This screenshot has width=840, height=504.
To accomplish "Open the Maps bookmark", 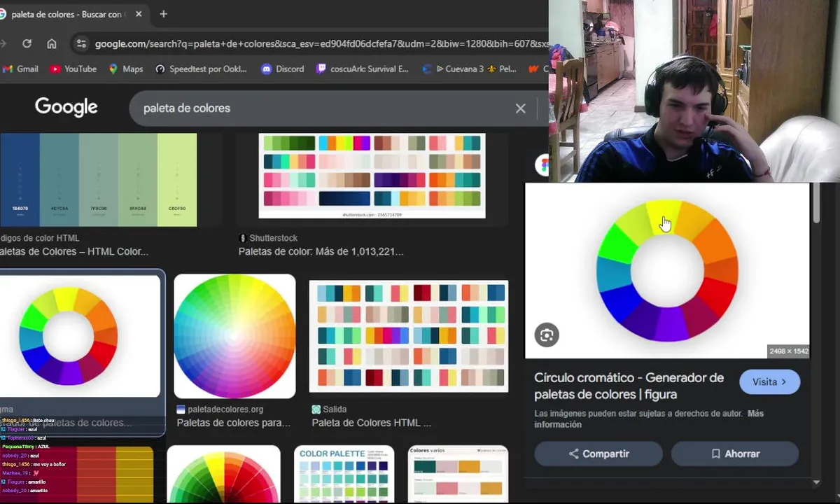I will coord(126,69).
